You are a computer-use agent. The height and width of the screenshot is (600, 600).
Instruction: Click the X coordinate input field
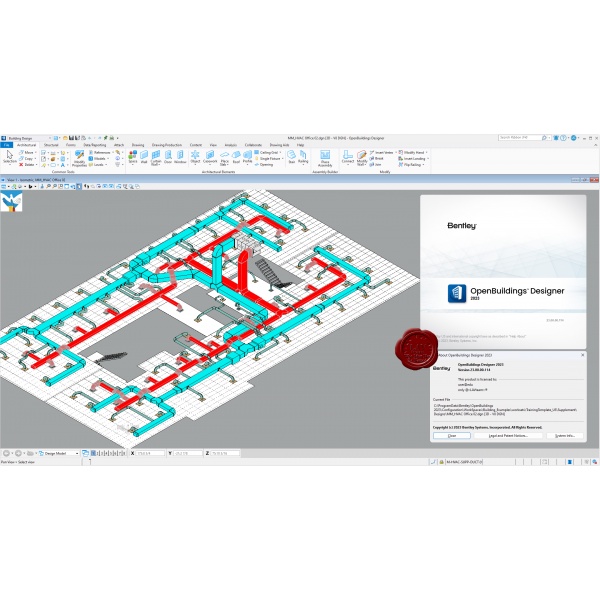click(x=150, y=453)
